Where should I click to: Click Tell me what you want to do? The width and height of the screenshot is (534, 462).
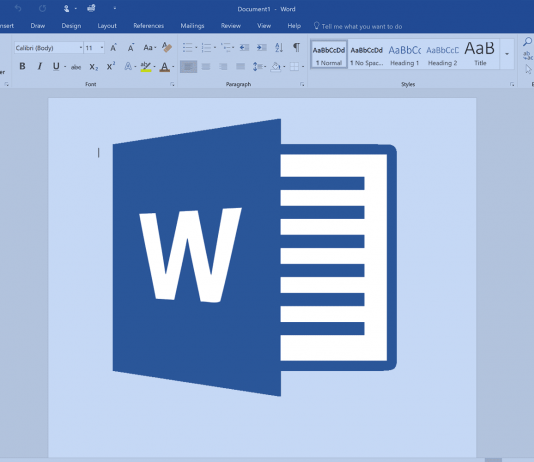coord(358,26)
